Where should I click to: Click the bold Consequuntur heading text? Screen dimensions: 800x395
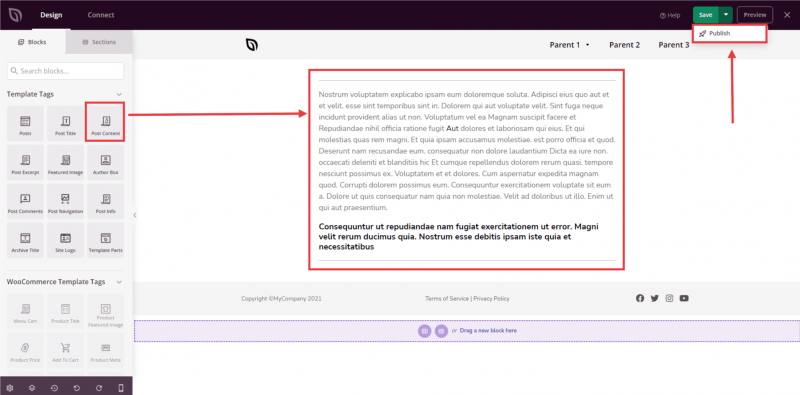tap(459, 237)
